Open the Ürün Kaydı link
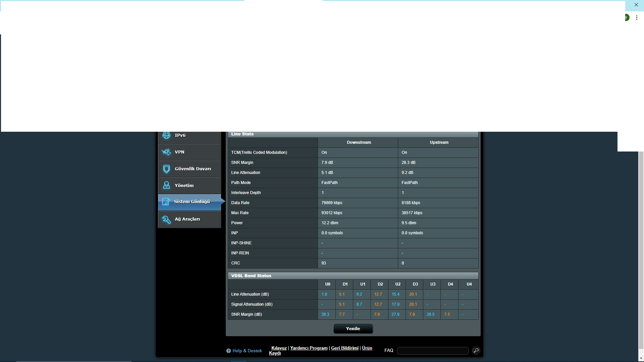Screen dimensions: 644x362 click(367, 348)
